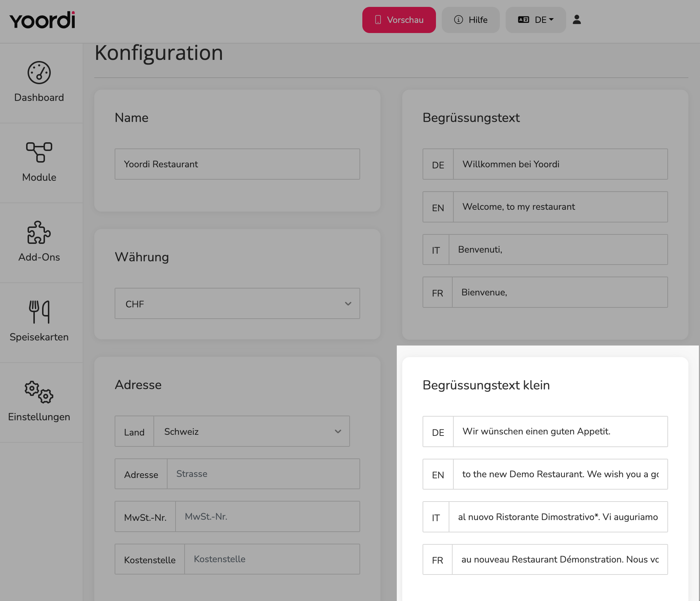Click the chevron of Währung select
The width and height of the screenshot is (700, 601).
coord(348,304)
